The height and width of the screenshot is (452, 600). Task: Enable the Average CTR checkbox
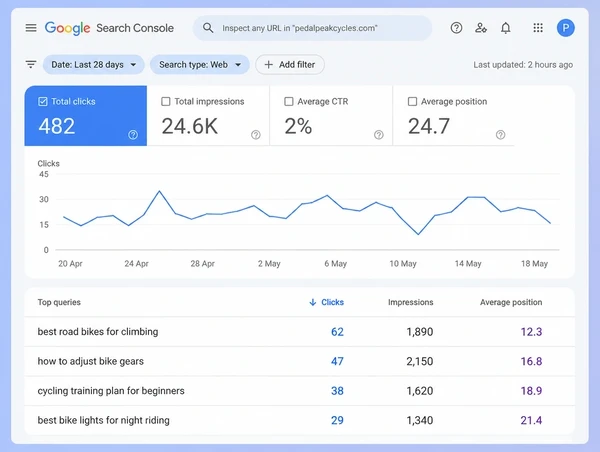pos(289,101)
